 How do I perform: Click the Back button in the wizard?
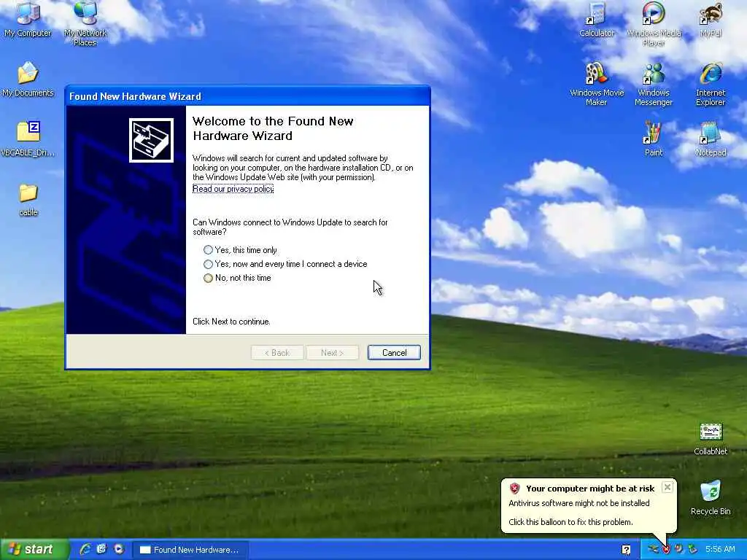(277, 353)
